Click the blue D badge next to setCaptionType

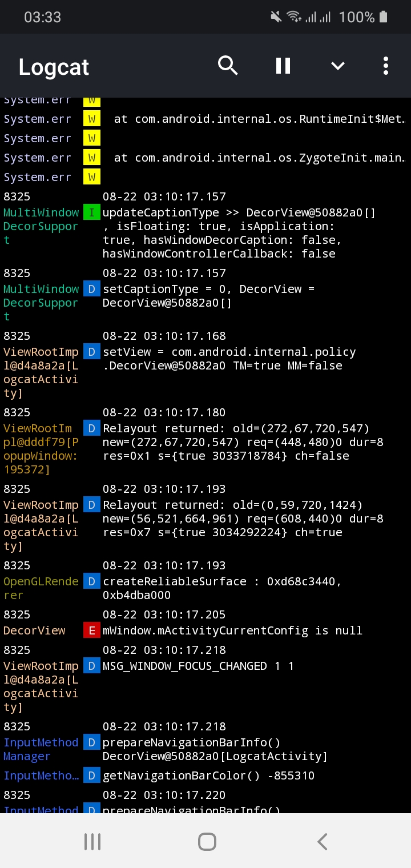click(x=91, y=288)
